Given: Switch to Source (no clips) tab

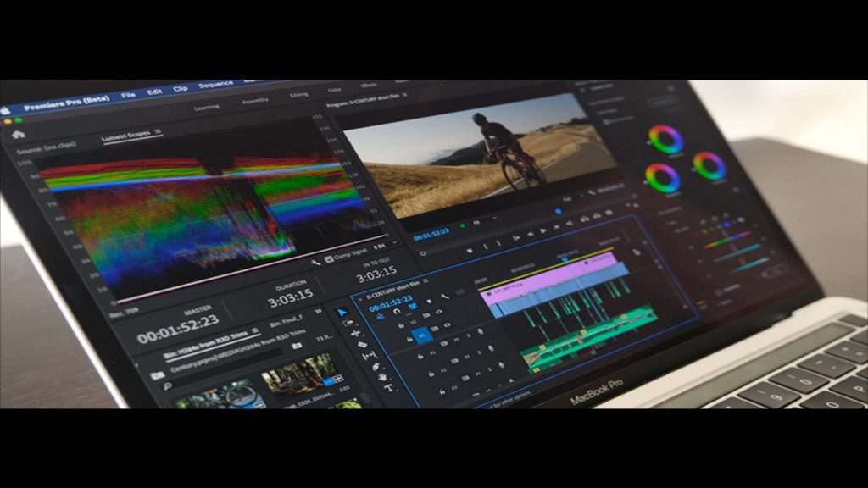Looking at the screenshot, I should click(47, 147).
